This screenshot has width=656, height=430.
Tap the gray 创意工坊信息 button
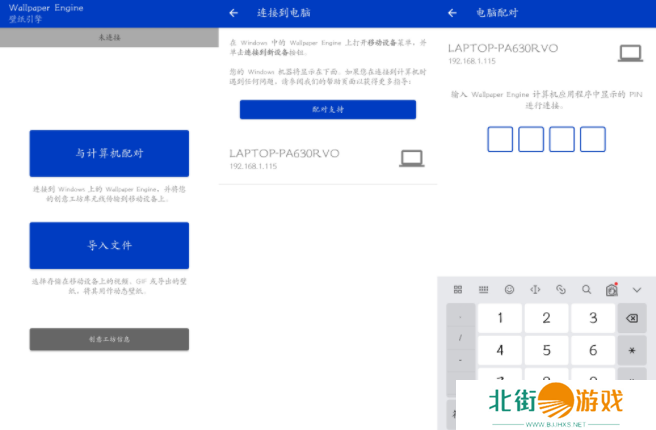tap(109, 339)
